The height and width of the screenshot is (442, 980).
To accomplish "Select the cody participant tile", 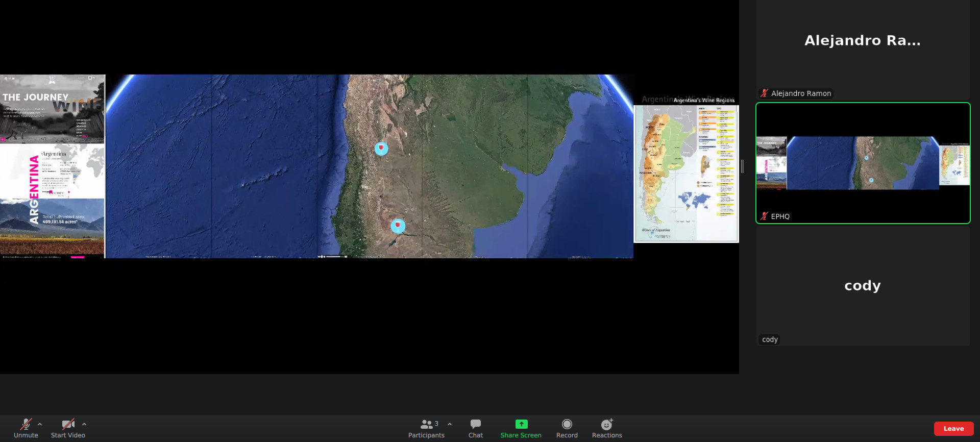I will pos(863,286).
